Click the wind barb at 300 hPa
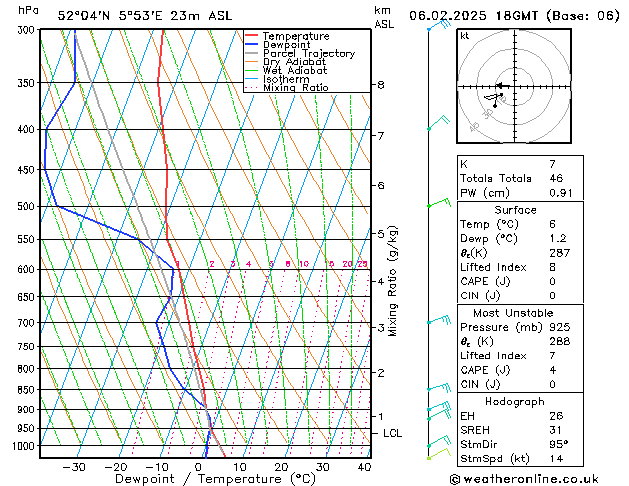Viewport: 629px width, 486px height. click(439, 25)
